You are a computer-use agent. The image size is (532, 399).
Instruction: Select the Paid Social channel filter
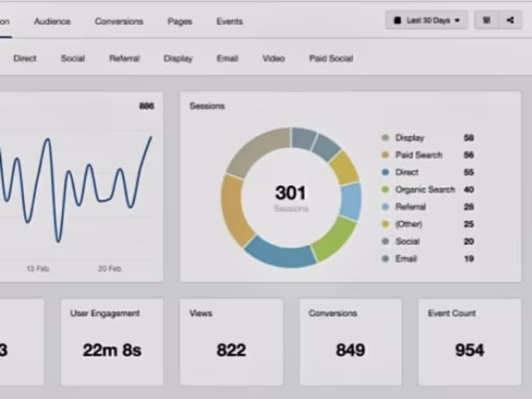tap(331, 59)
